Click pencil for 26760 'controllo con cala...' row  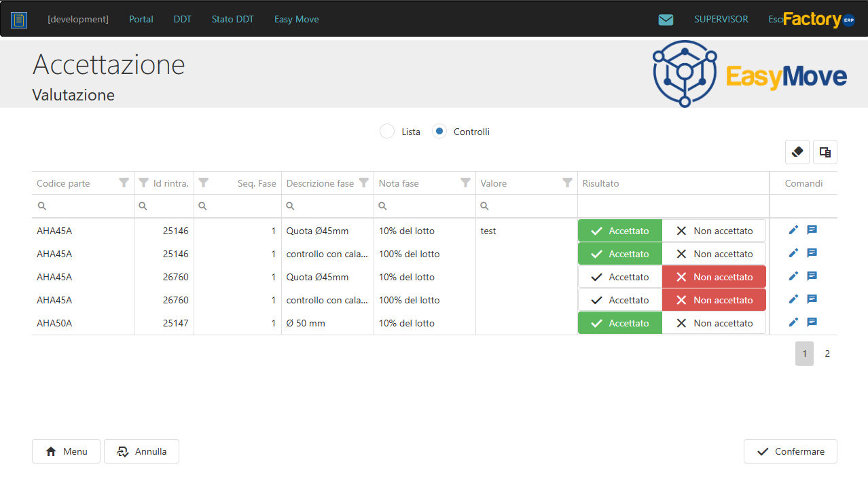tap(793, 299)
